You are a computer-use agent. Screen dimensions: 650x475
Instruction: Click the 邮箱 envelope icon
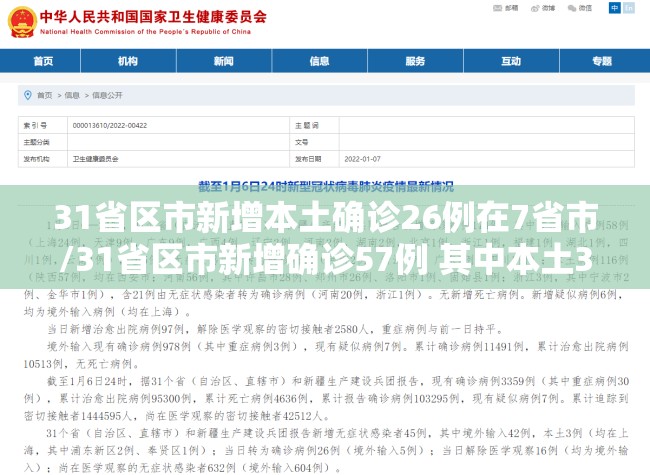(497, 8)
